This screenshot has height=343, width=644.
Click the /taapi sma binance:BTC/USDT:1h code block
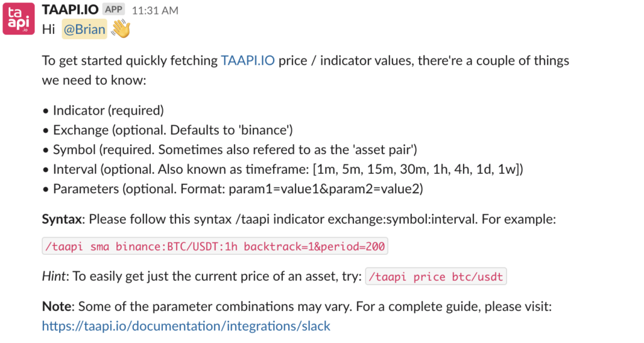pyautogui.click(x=215, y=246)
